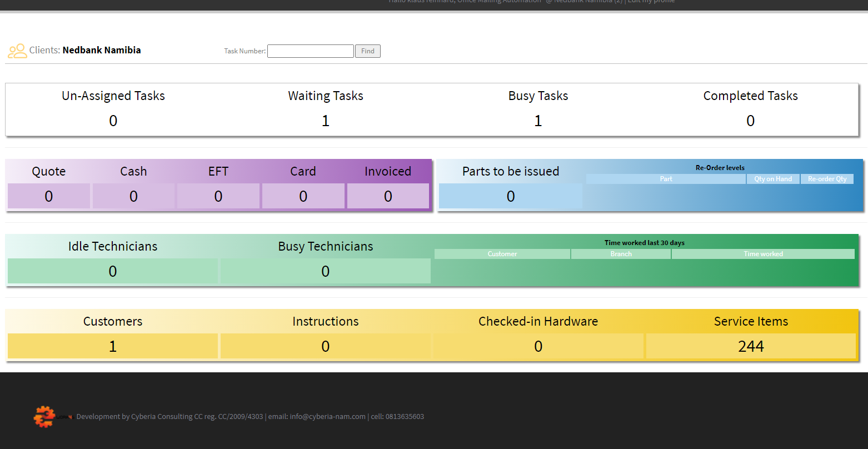Viewport: 868px width, 449px height.
Task: Open Parts to be issued count
Action: (511, 196)
